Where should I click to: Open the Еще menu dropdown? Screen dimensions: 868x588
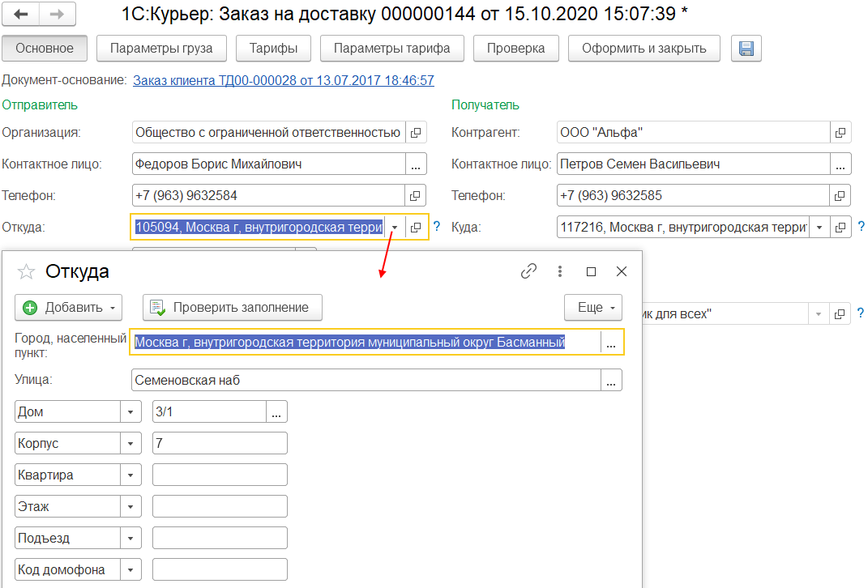[x=593, y=308]
